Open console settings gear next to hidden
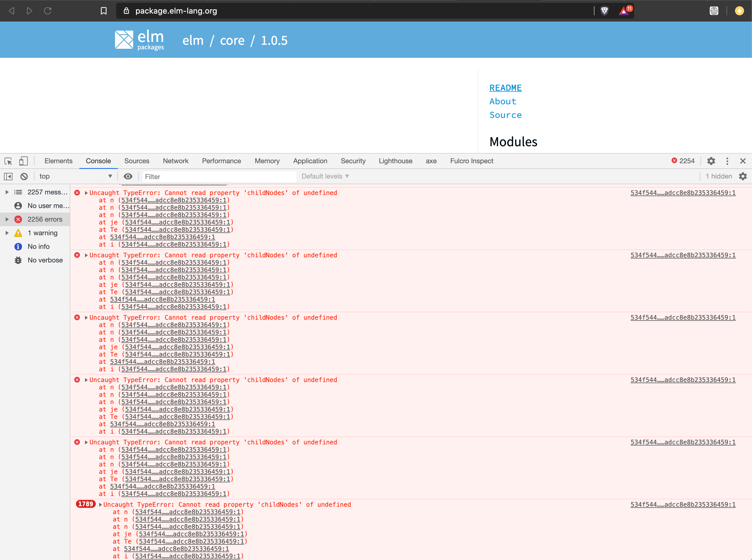The image size is (752, 560). point(743,176)
